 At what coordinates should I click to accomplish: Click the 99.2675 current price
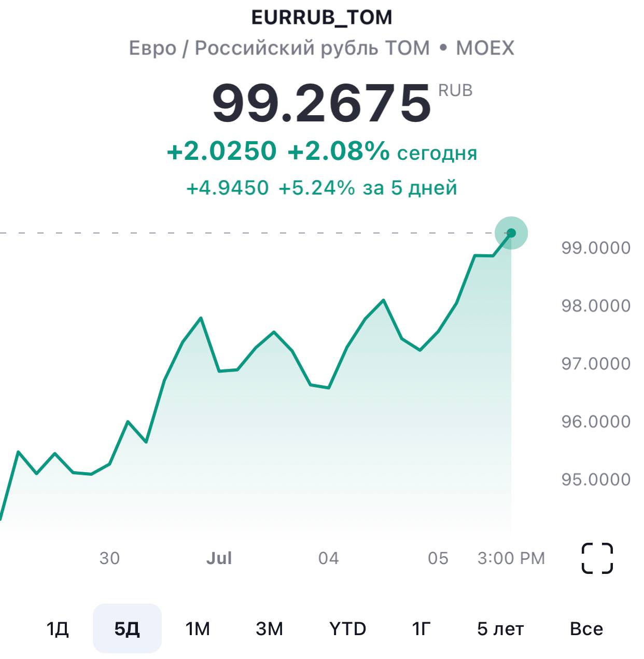coord(321,104)
